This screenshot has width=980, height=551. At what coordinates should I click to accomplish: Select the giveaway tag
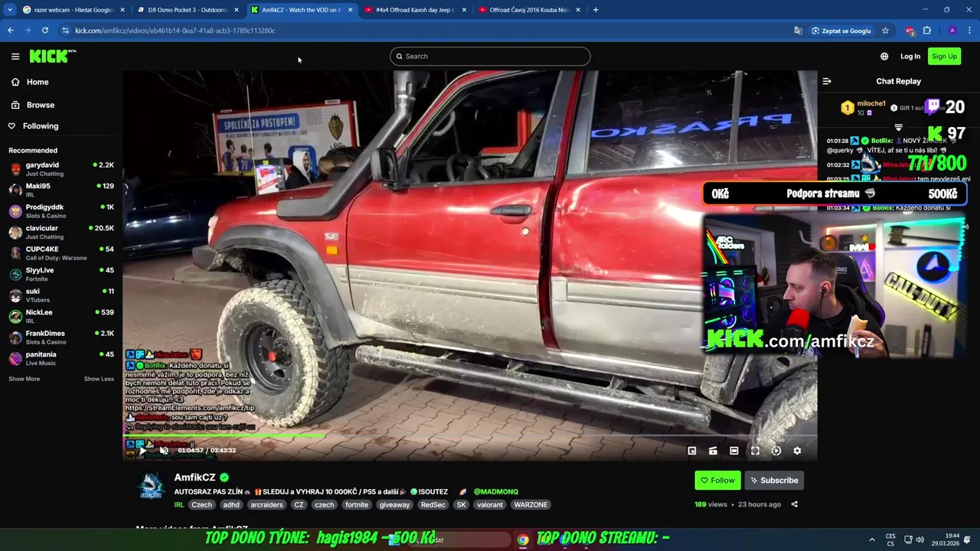click(394, 505)
